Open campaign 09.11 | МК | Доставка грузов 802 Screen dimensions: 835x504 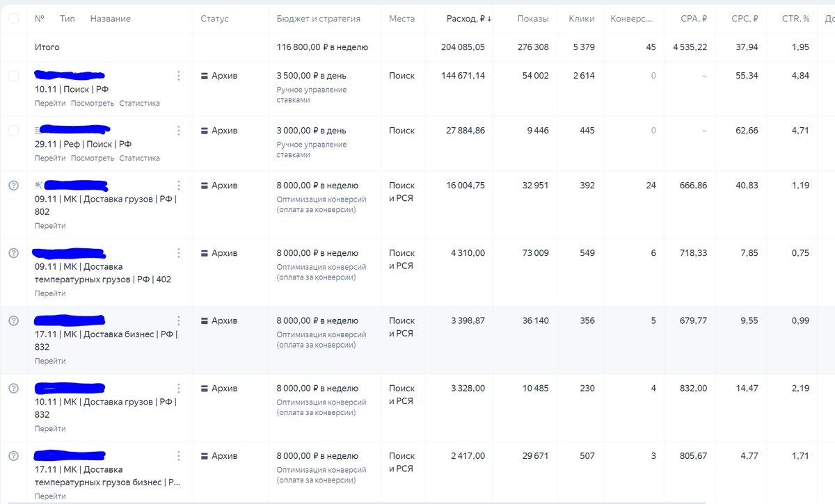(x=106, y=205)
